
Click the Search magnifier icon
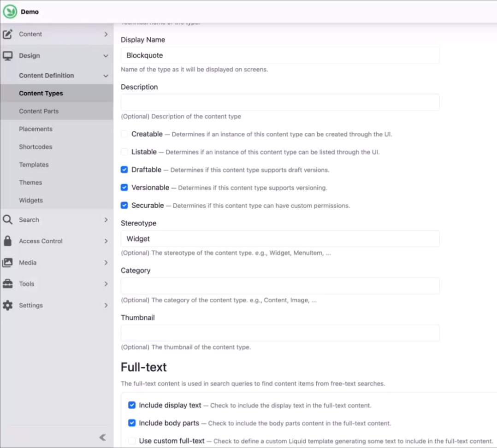click(7, 219)
